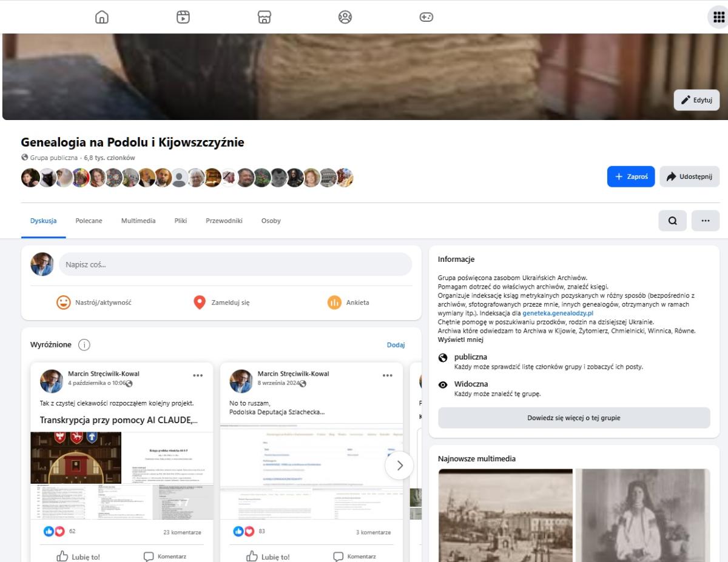The height and width of the screenshot is (562, 728).
Task: Open the Osoby tab
Action: 271,221
